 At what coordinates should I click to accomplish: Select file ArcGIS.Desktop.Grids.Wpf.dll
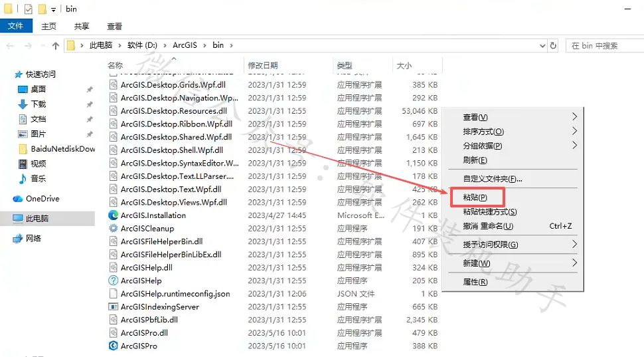pos(173,84)
